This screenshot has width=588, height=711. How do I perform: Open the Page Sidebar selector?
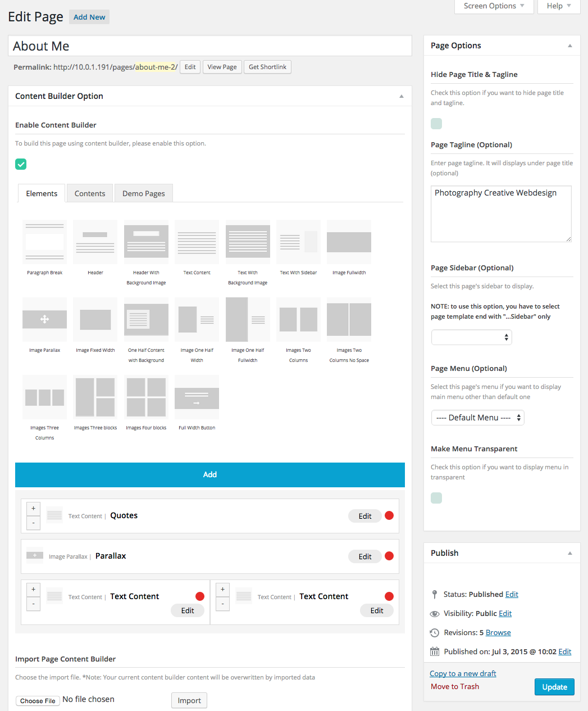(x=471, y=337)
